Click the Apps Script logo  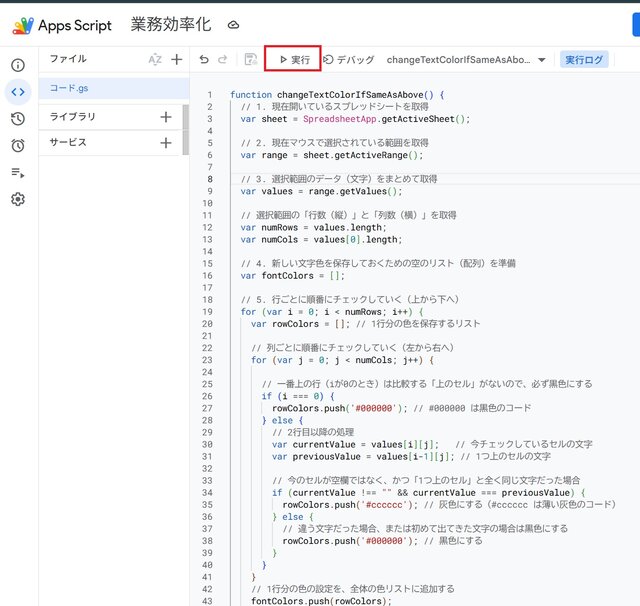23,26
